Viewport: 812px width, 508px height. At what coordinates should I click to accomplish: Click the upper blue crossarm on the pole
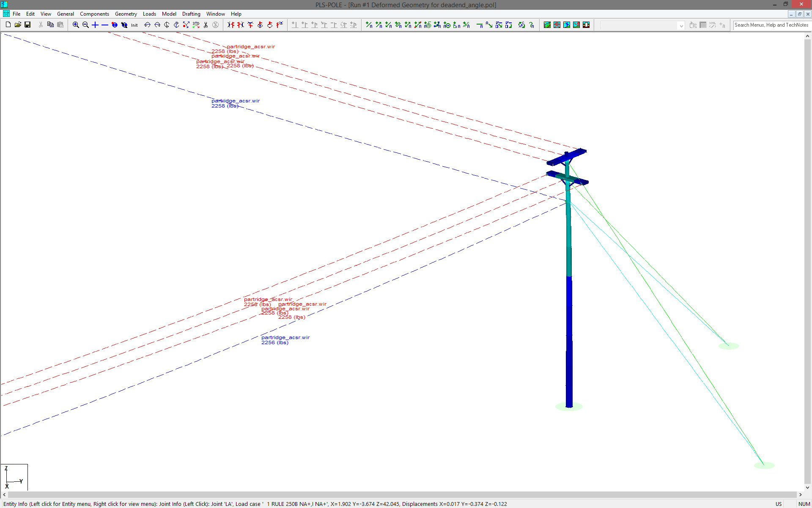pyautogui.click(x=567, y=157)
